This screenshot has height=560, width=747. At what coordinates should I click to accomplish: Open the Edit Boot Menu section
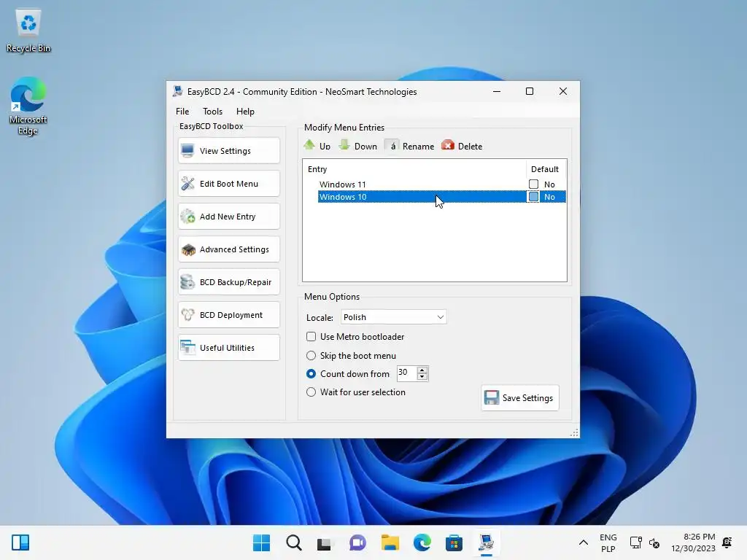(228, 183)
